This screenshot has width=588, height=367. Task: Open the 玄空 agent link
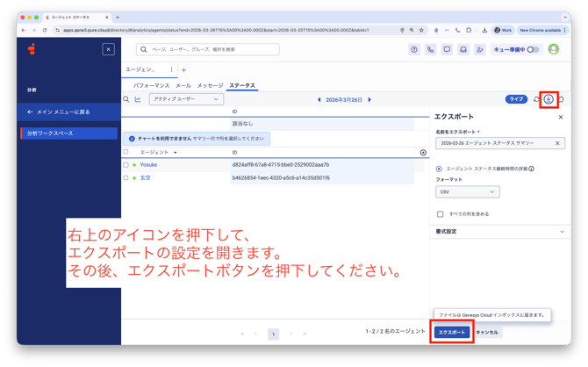point(145,178)
